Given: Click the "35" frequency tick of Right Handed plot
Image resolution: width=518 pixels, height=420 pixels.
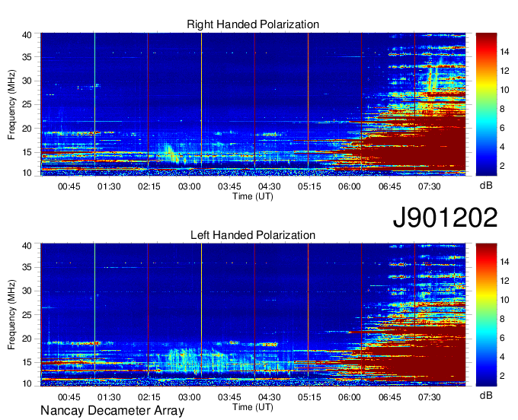Looking at the screenshot, I should point(27,57).
